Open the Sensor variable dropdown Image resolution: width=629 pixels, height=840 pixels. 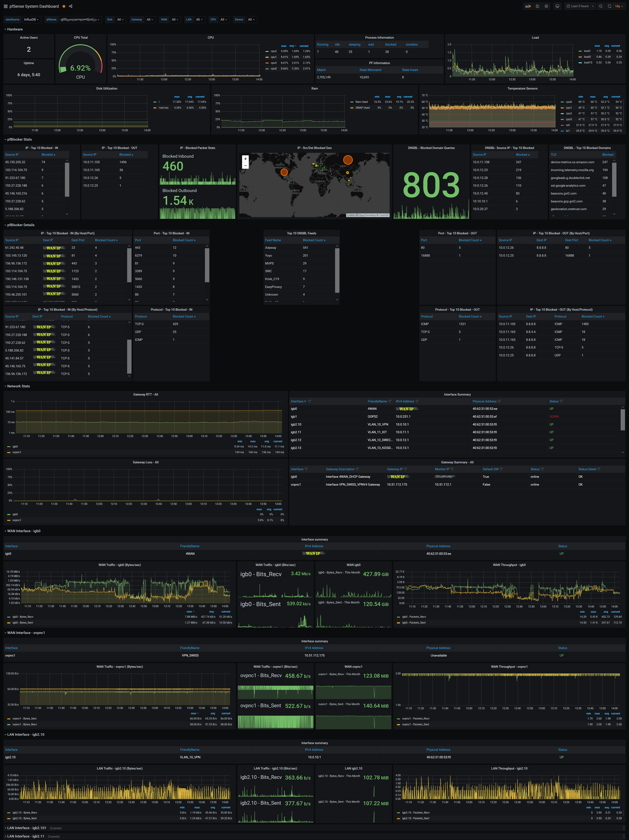point(251,19)
